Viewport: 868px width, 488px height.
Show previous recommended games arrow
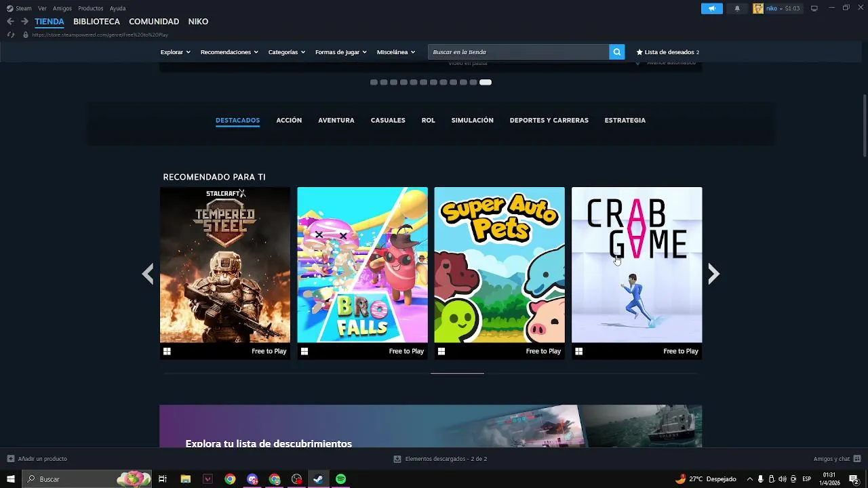click(x=148, y=274)
